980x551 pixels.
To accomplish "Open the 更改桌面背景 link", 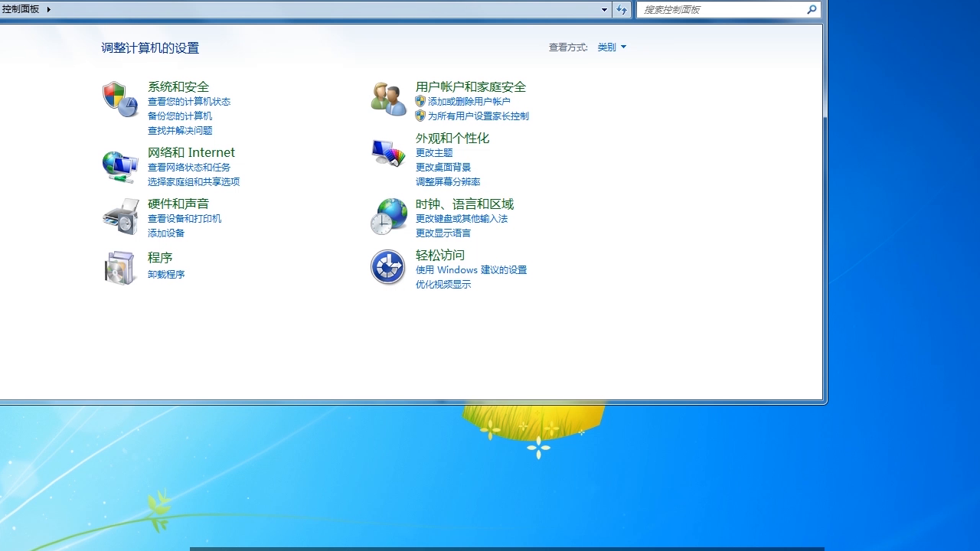I will tap(443, 167).
